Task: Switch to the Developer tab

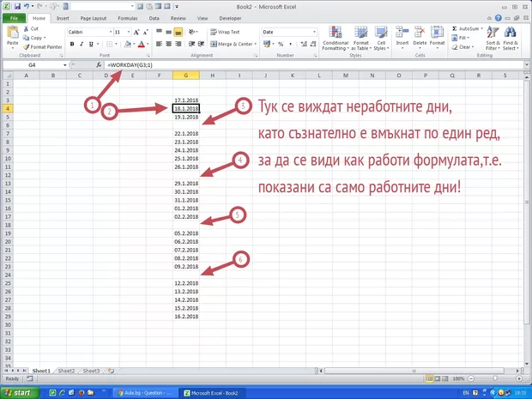Action: point(230,18)
